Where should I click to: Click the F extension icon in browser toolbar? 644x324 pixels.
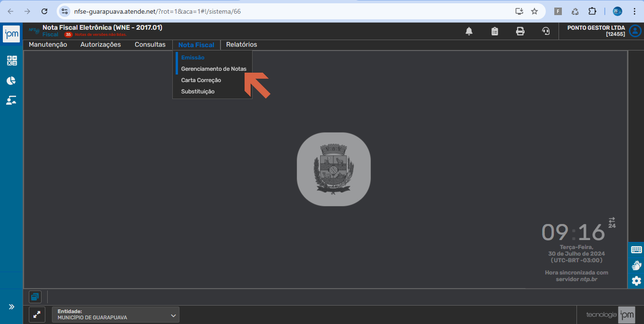[x=558, y=11]
